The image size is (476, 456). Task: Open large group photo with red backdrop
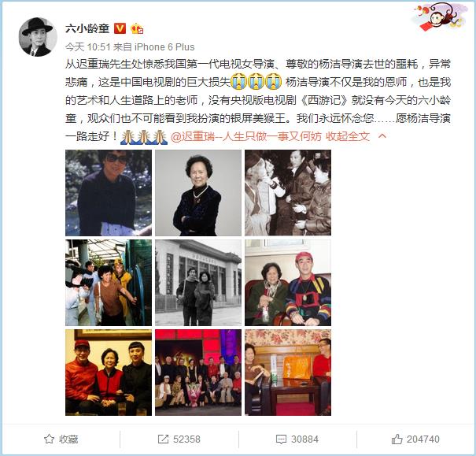coord(198,373)
